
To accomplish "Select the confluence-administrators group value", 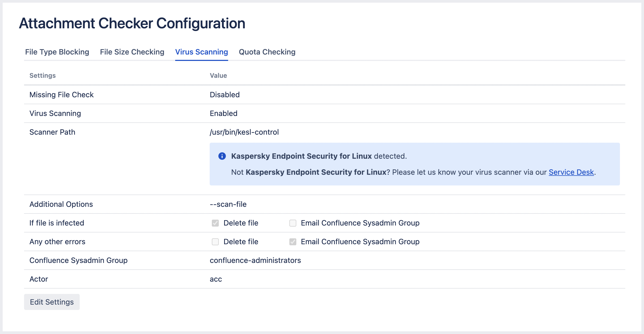I will point(255,260).
